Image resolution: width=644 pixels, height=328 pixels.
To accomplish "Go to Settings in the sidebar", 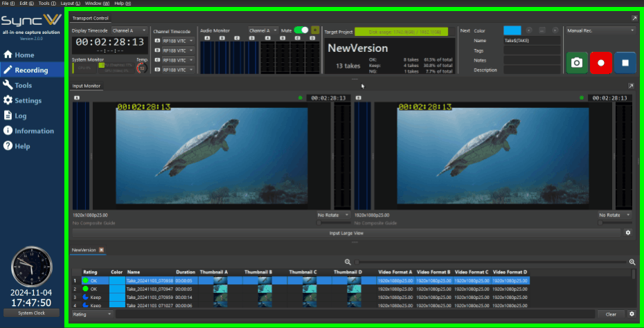I will coord(28,100).
